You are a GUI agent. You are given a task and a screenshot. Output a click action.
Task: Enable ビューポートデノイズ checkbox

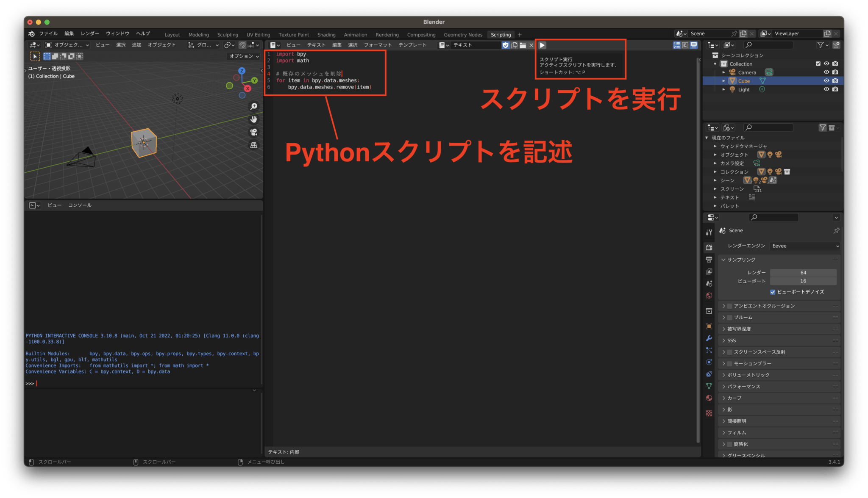point(773,292)
